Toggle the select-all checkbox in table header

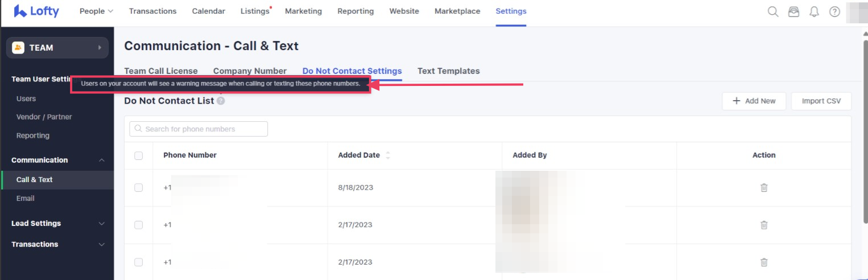click(x=139, y=155)
